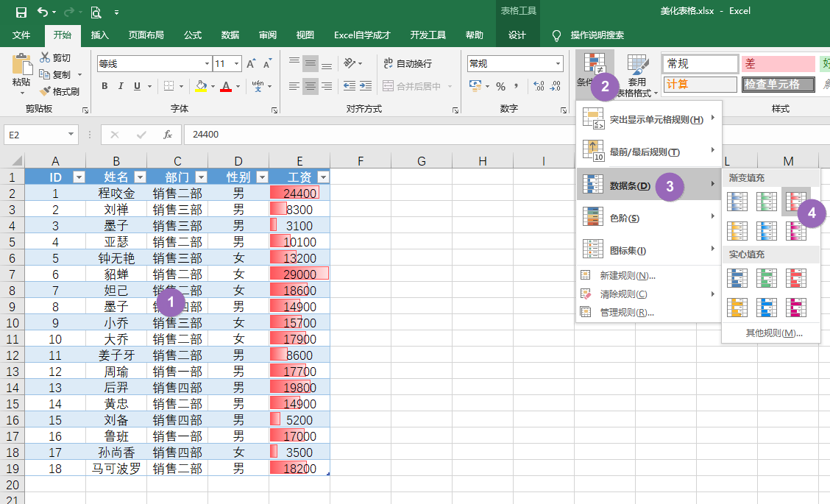Click the Undo arrow in the quick access toolbar
Image resolution: width=830 pixels, height=504 pixels.
(x=43, y=12)
